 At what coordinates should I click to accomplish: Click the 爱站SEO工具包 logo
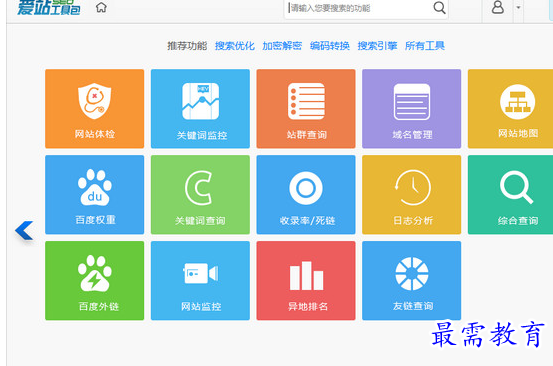click(x=49, y=7)
